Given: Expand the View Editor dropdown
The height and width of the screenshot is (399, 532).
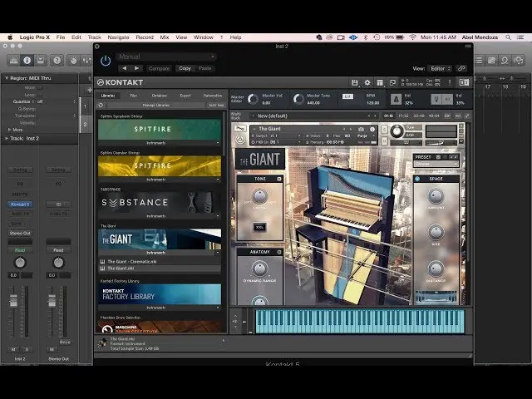Looking at the screenshot, I should click(440, 68).
